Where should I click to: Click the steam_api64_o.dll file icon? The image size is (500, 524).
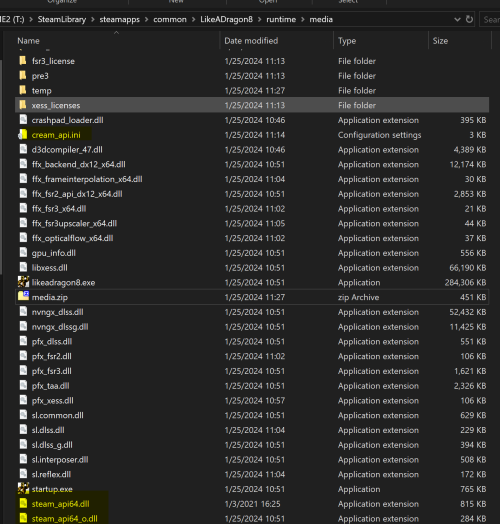click(23, 518)
